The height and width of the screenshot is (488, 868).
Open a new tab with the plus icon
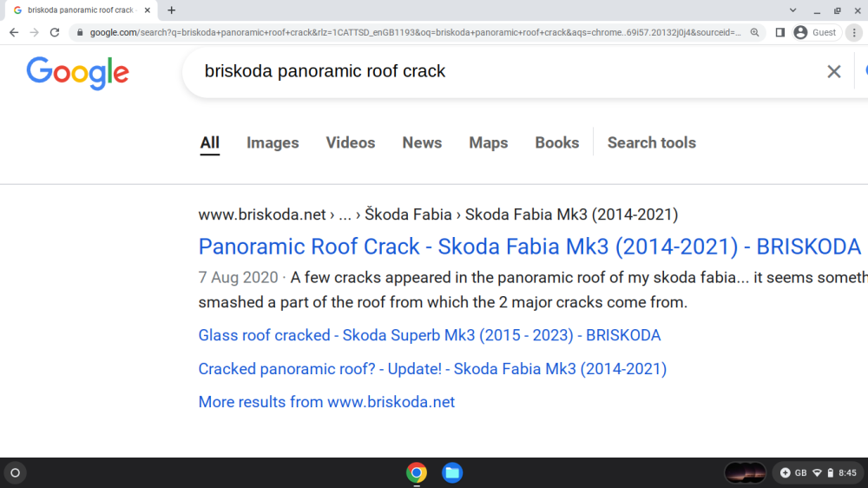[172, 10]
